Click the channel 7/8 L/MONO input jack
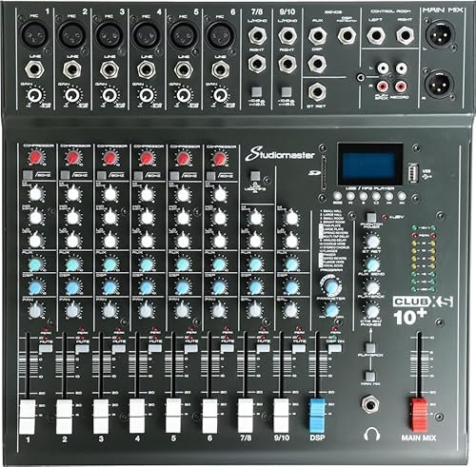The image size is (476, 467). [x=257, y=35]
